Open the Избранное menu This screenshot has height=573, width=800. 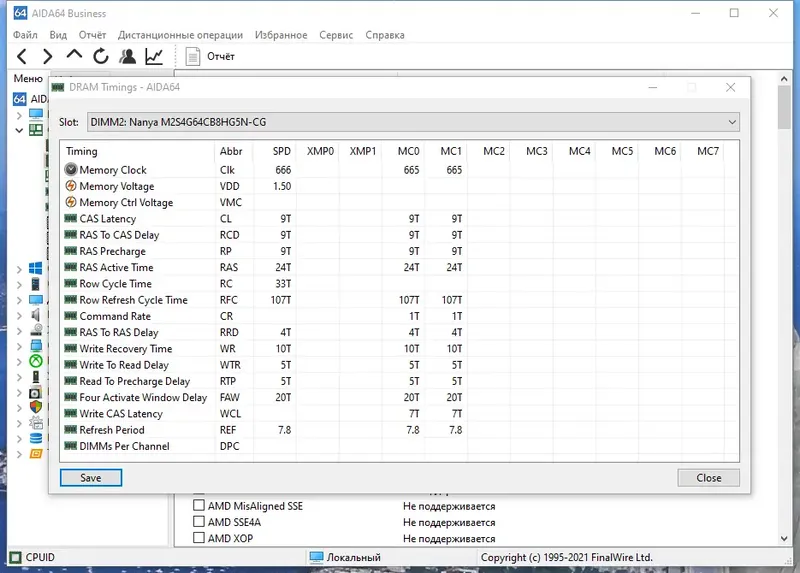click(x=281, y=35)
